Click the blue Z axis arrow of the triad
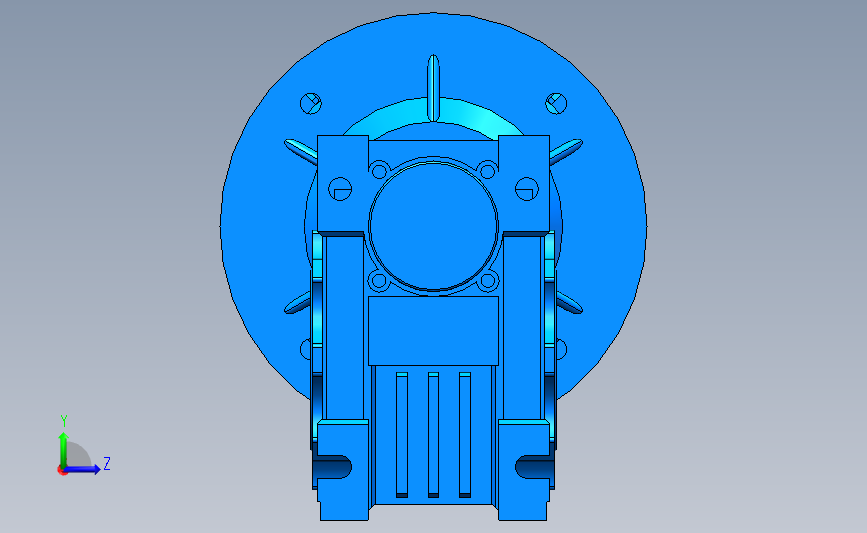 83,469
